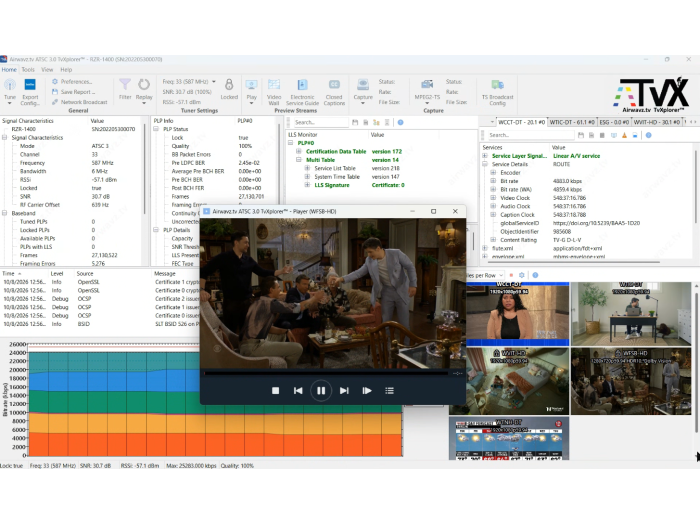Click the orange cone icon in Services toolbar
Viewport: 700px width, 525px height.
[x=624, y=135]
